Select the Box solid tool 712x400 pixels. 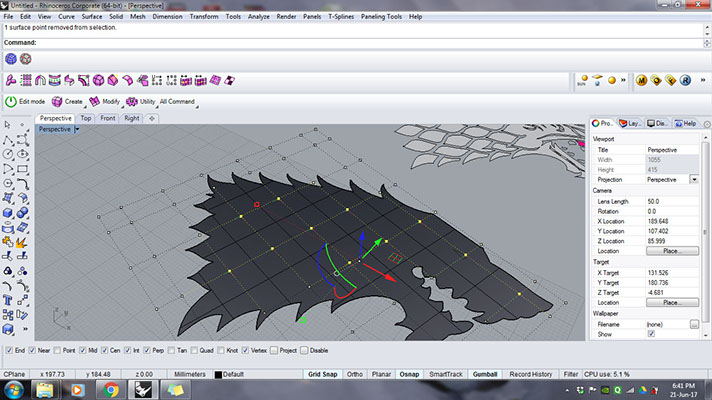(x=8, y=212)
